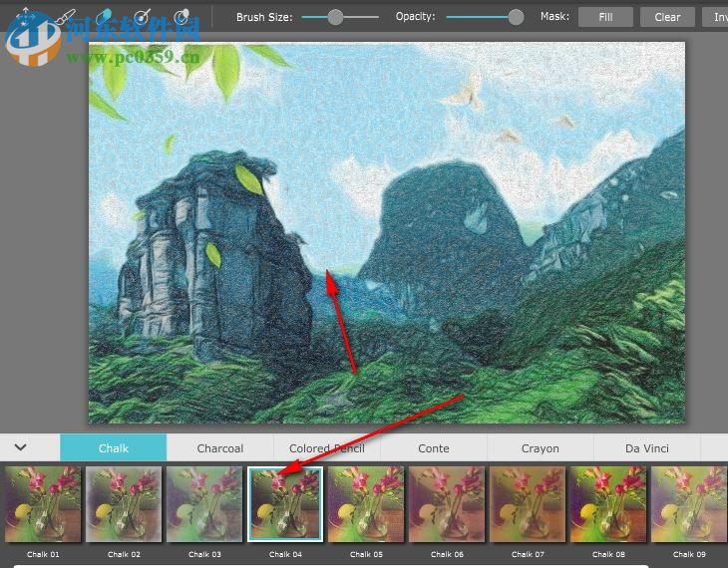Select the circle-with-brush mask tool icon

pyautogui.click(x=142, y=17)
